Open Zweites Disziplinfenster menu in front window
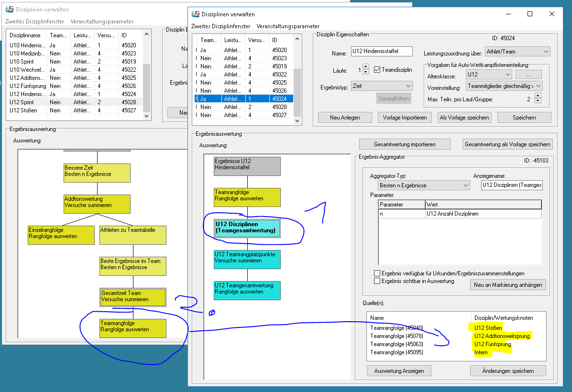Screen dimensions: 572x392 [x=220, y=26]
